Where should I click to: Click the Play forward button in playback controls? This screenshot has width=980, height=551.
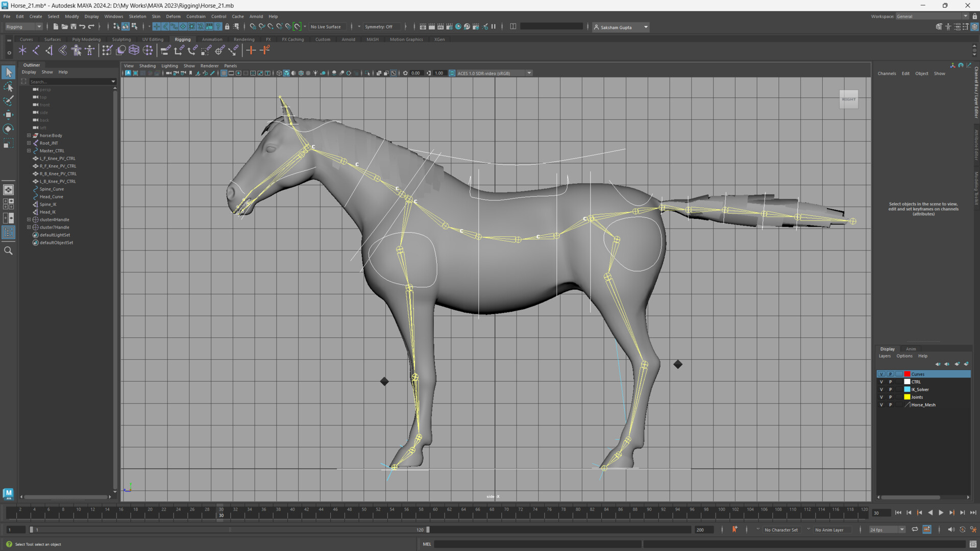tap(942, 513)
